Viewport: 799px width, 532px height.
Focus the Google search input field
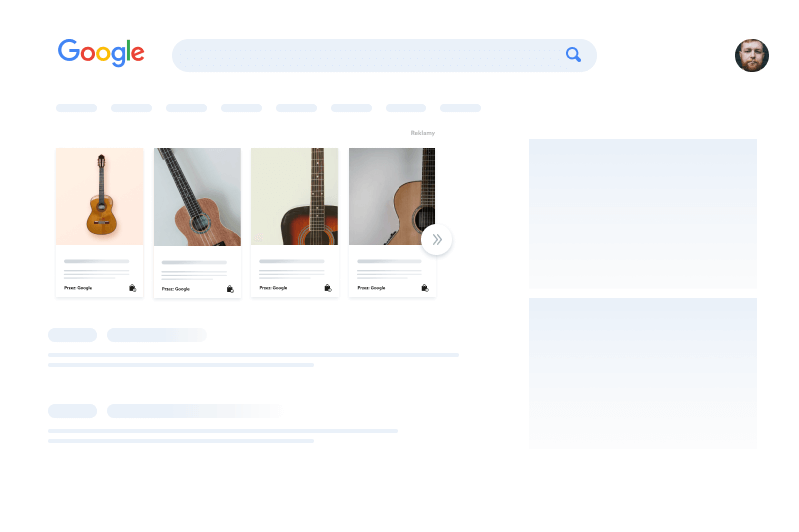[369, 56]
